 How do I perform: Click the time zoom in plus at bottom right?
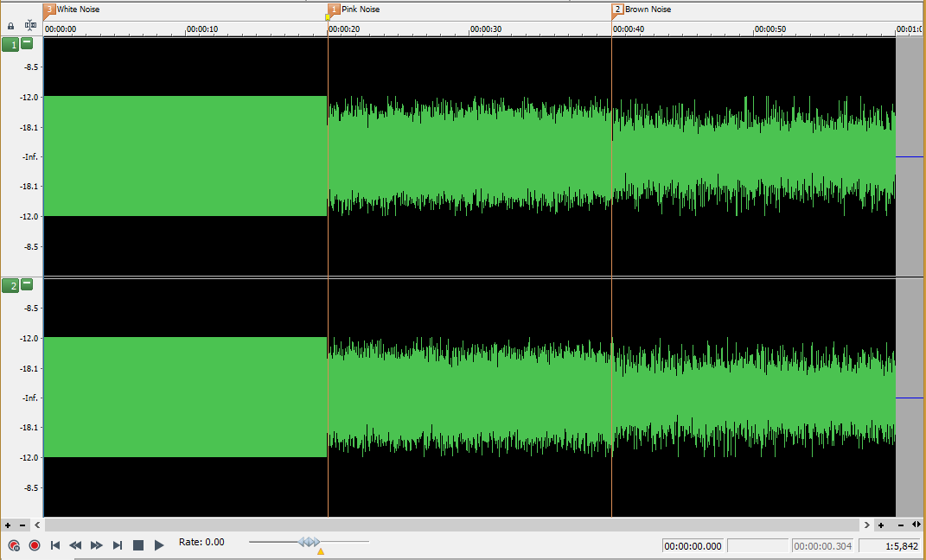click(881, 525)
